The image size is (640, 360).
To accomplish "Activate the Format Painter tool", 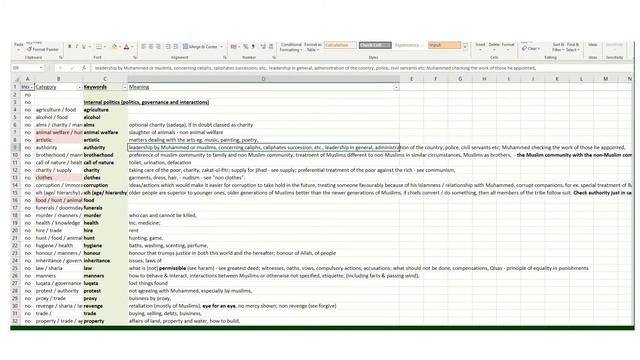I will [x=43, y=49].
